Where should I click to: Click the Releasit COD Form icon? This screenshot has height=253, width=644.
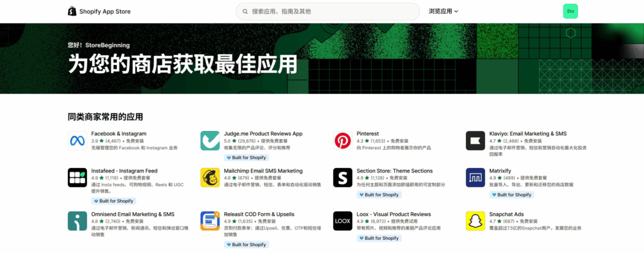[x=210, y=220]
